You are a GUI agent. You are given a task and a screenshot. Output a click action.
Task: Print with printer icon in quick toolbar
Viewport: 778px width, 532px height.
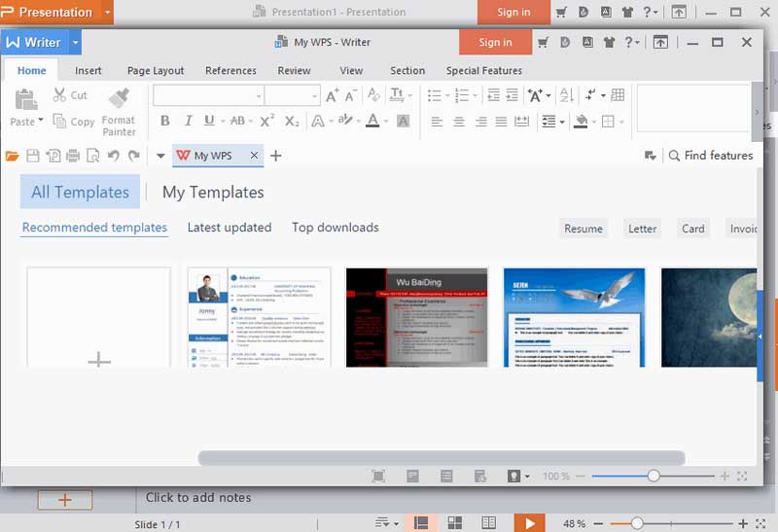pos(73,156)
